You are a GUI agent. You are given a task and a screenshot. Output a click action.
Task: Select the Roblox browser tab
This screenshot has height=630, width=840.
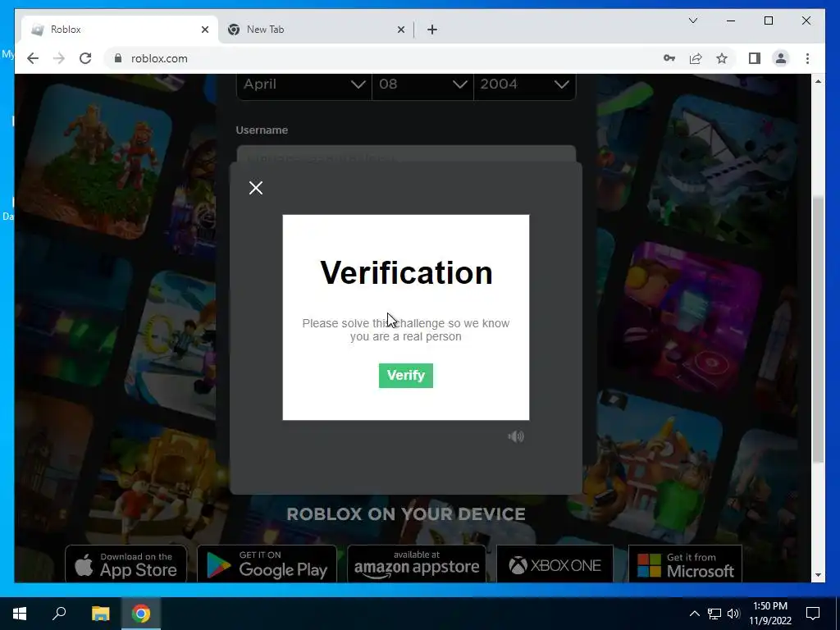(x=119, y=30)
